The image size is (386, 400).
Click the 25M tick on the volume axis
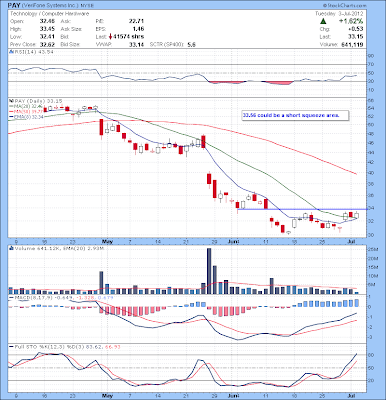point(372,250)
